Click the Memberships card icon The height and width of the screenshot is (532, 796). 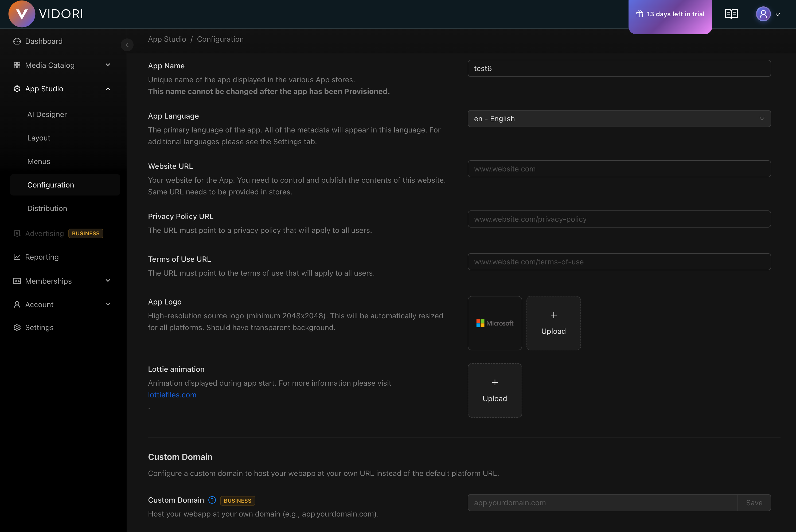coord(17,281)
